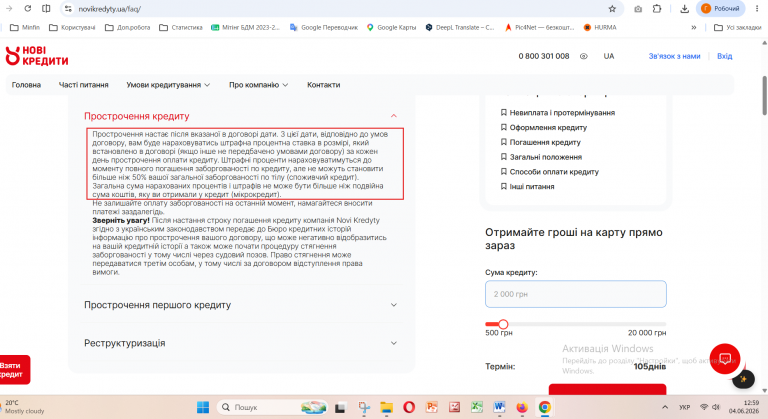Open the red chat support button
768x419 pixels.
(x=725, y=359)
